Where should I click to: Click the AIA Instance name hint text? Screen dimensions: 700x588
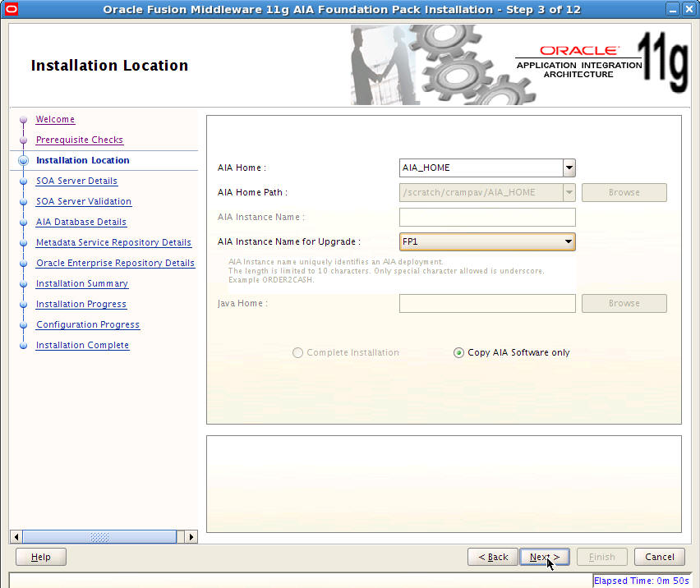(386, 271)
